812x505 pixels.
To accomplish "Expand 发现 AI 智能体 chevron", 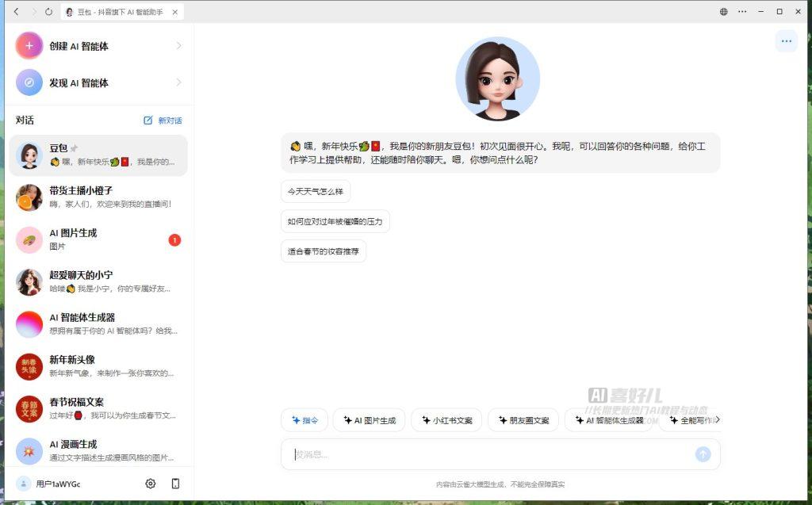I will point(178,82).
